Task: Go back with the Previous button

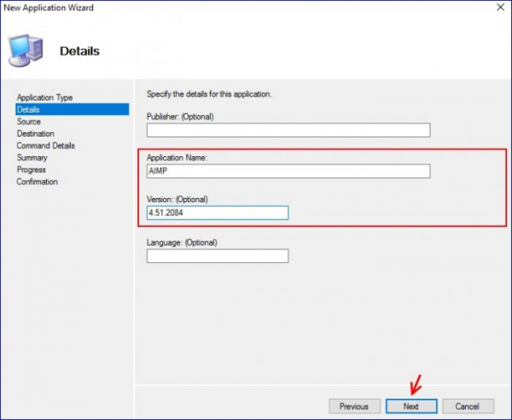Action: [x=355, y=406]
